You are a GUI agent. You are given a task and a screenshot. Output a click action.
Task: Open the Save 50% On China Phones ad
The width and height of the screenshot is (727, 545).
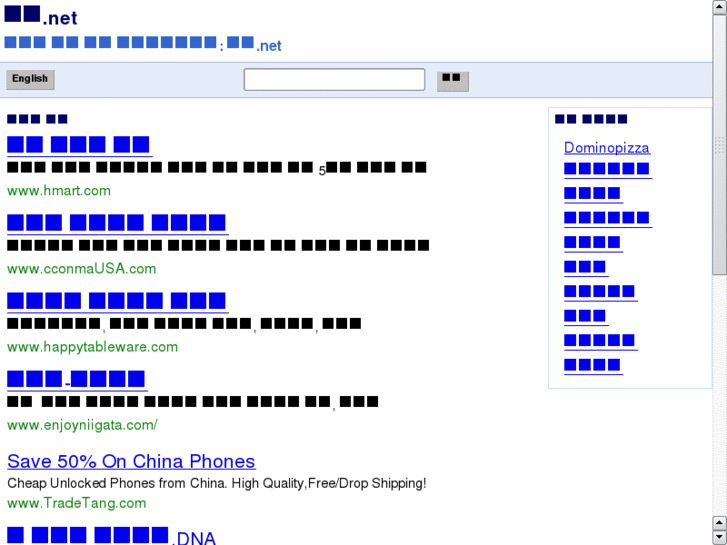[131, 462]
